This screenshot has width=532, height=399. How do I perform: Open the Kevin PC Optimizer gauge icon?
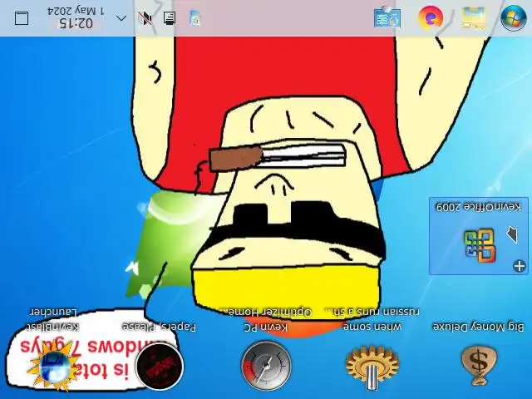click(x=266, y=366)
